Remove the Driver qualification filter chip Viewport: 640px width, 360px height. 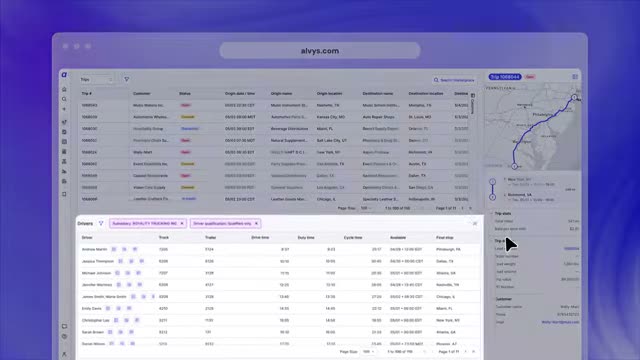[x=256, y=224]
